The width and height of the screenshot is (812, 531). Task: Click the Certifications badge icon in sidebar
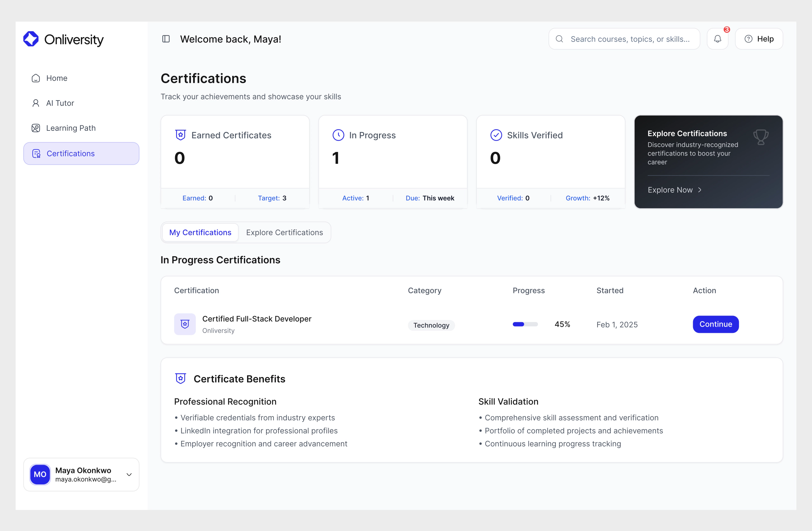point(36,153)
